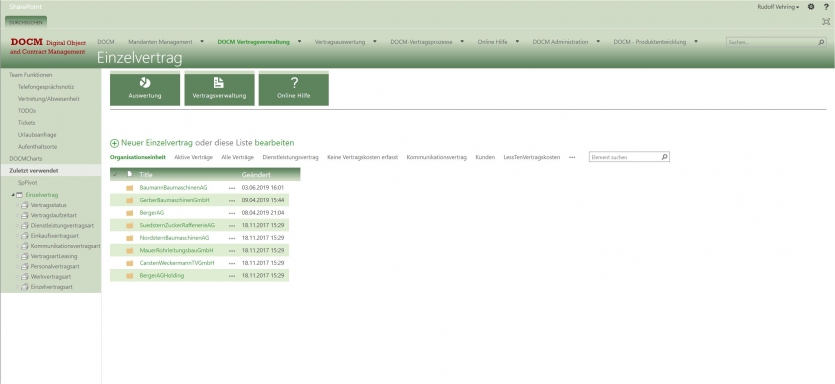Click the BergerAGHolding folder icon
835x384 pixels.
click(x=129, y=276)
